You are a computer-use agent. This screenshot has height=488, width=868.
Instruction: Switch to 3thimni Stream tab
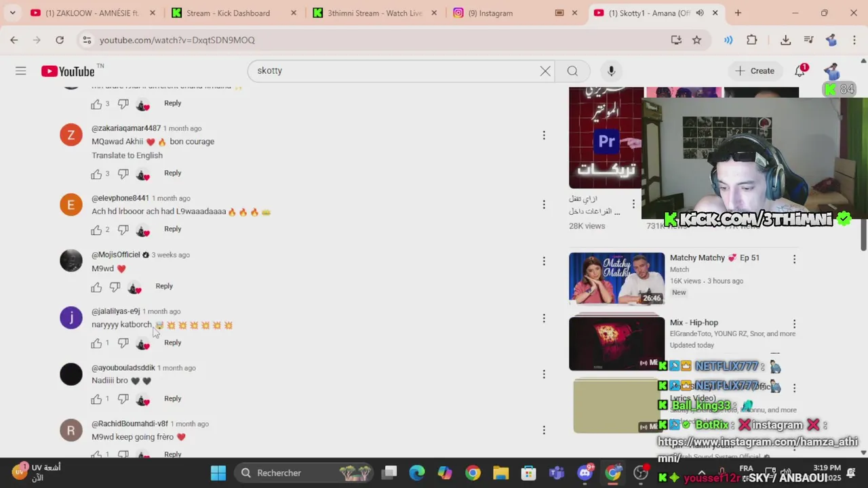click(x=375, y=13)
